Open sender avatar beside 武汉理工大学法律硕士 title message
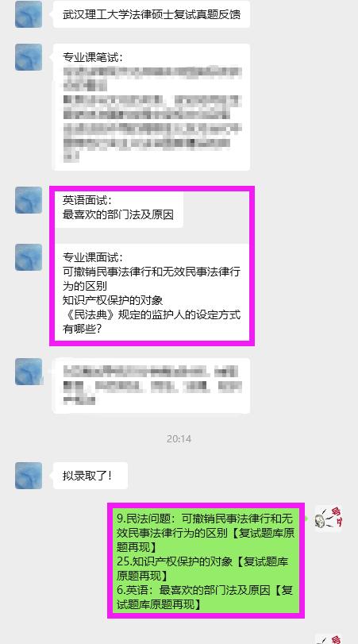 click(29, 14)
